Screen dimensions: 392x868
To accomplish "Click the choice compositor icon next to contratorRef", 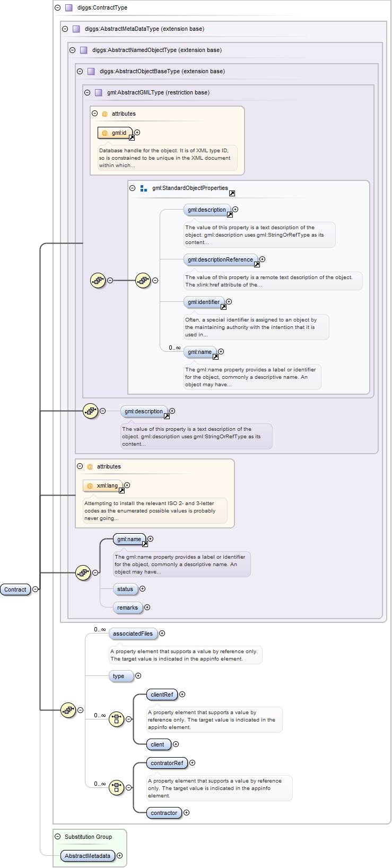I will pos(116,787).
